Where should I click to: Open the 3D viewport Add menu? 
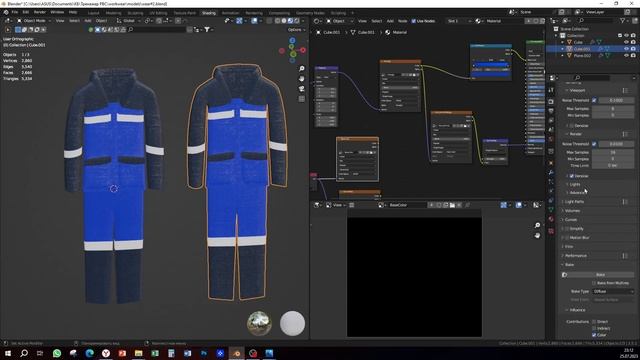88,20
